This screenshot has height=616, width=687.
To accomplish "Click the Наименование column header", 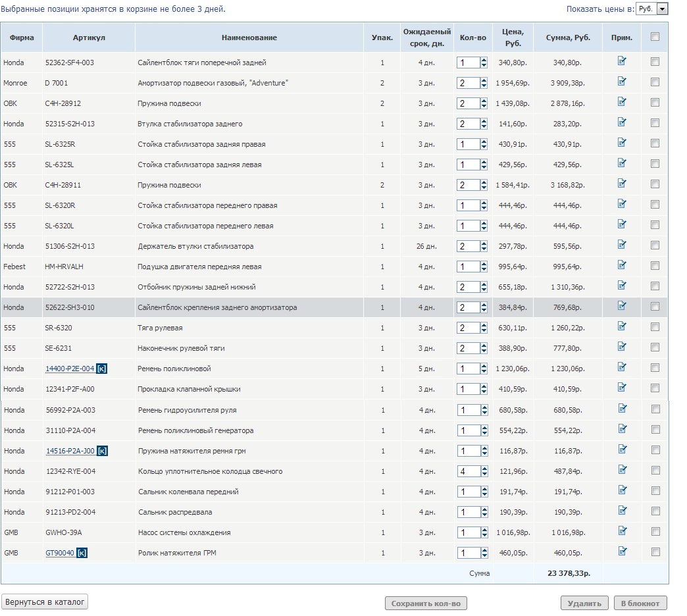I will coord(249,38).
